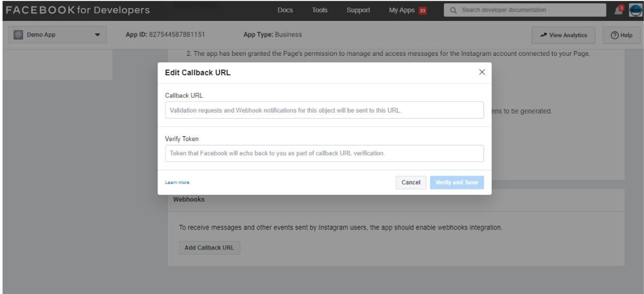Click the Verify and Save button

tap(457, 182)
